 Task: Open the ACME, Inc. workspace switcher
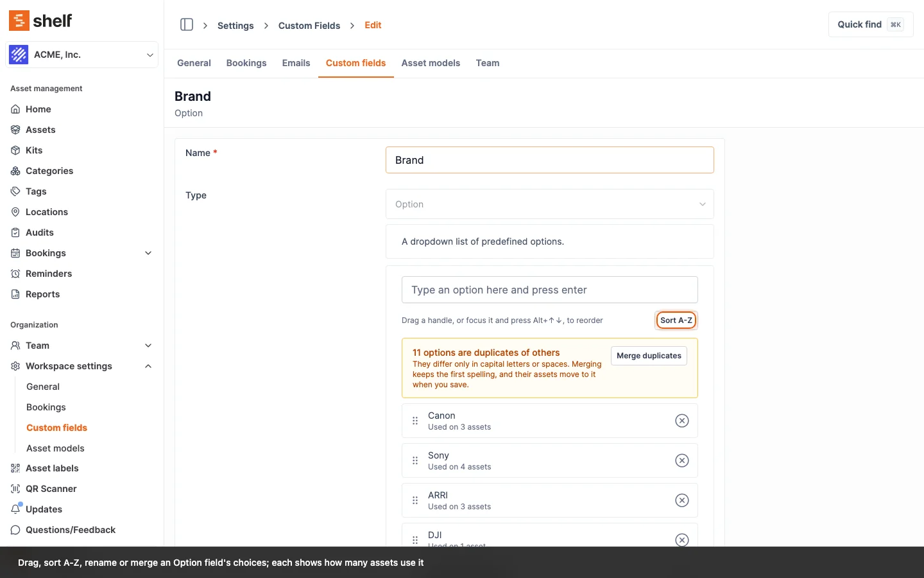click(82, 55)
